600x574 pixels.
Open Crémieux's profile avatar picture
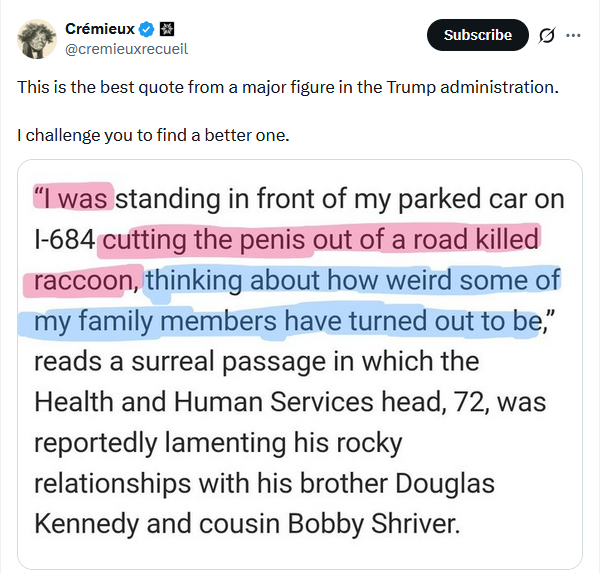tap(37, 39)
